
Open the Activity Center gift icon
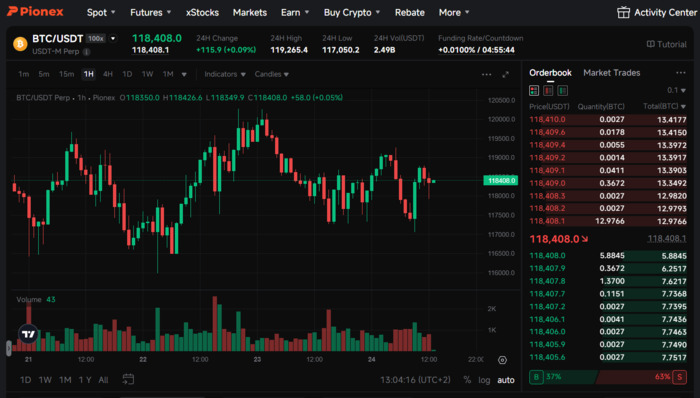pyautogui.click(x=623, y=12)
